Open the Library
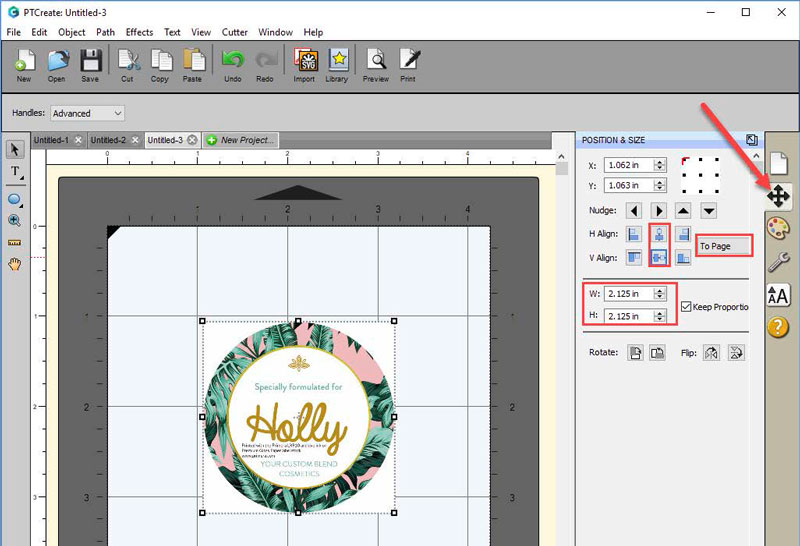Image resolution: width=800 pixels, height=546 pixels. coord(337,65)
